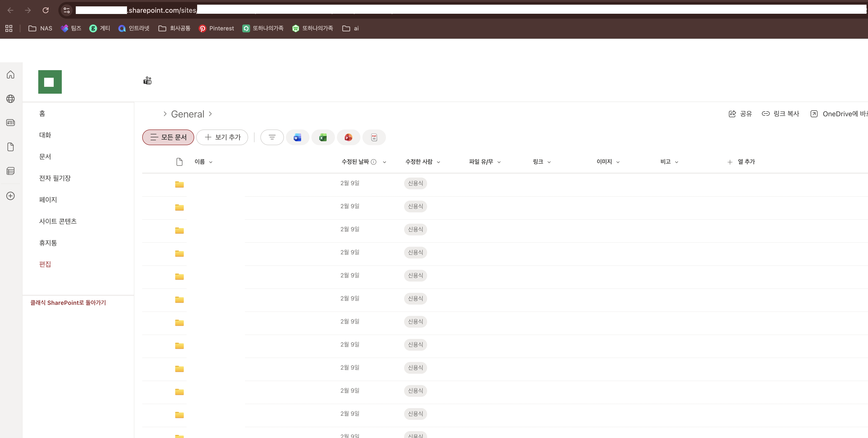Screen dimensions: 868x438
Task: Open the 회사공통 bookmark folder
Action: pyautogui.click(x=174, y=28)
